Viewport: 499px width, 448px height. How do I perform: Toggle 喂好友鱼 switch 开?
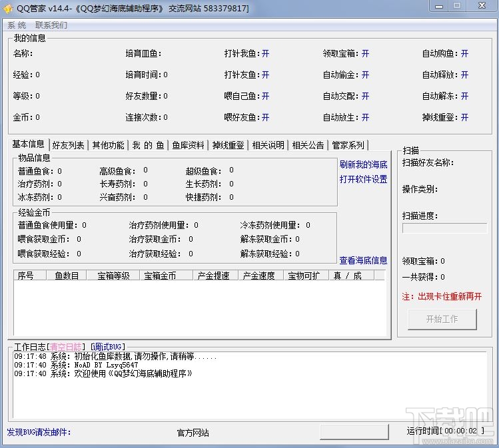pyautogui.click(x=265, y=118)
